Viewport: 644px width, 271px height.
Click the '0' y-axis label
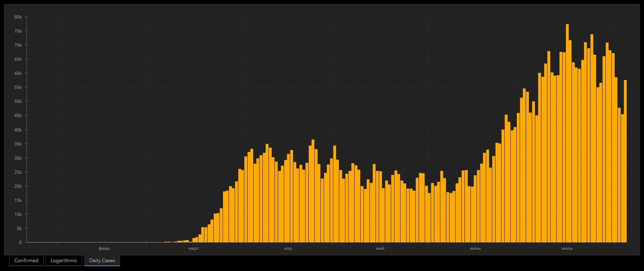[x=21, y=242]
